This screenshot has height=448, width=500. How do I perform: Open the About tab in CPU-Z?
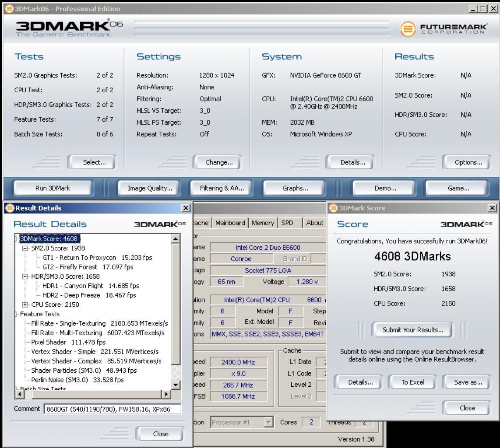[314, 223]
